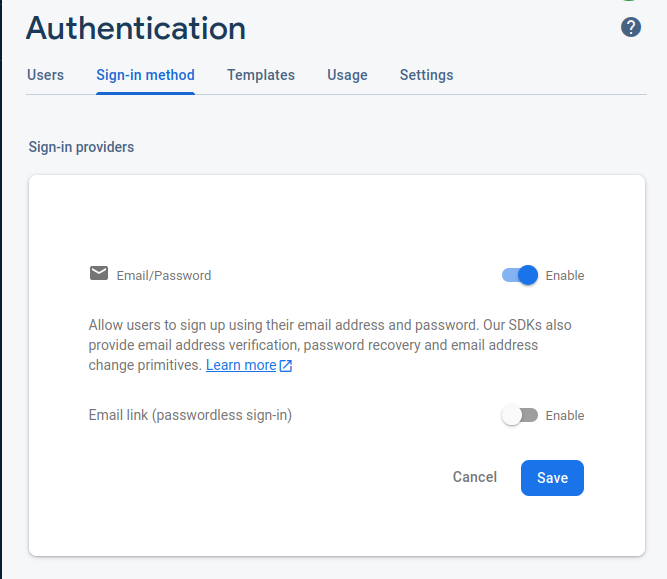
Task: Click the Email link (passwordless sign-in) label
Action: coord(190,415)
